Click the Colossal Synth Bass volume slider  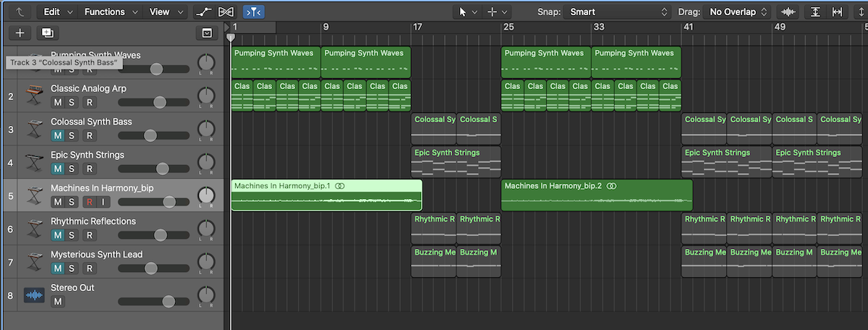[154, 135]
